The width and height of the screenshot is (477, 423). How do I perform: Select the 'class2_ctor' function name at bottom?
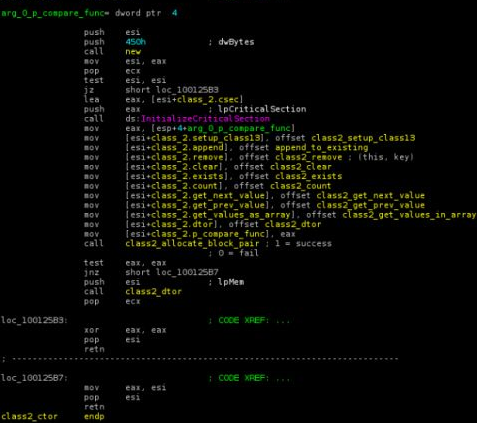(x=29, y=417)
